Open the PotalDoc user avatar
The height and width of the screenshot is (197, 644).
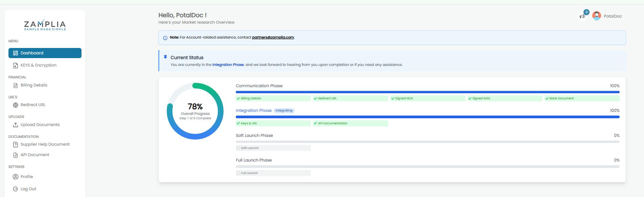(597, 16)
